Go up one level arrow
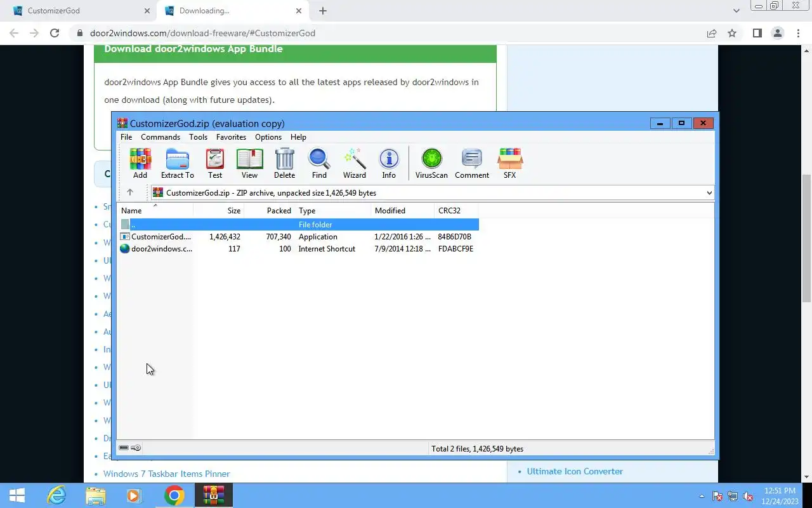This screenshot has height=508, width=812. [130, 192]
